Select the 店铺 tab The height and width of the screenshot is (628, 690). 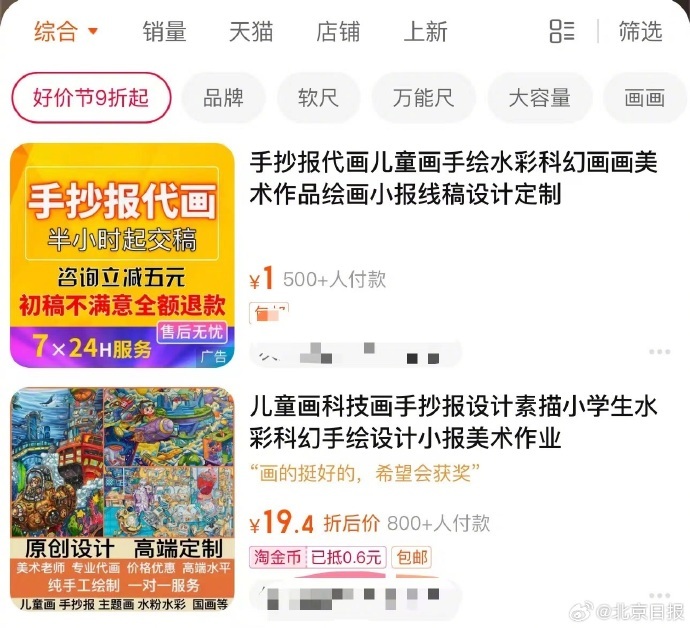pyautogui.click(x=338, y=32)
